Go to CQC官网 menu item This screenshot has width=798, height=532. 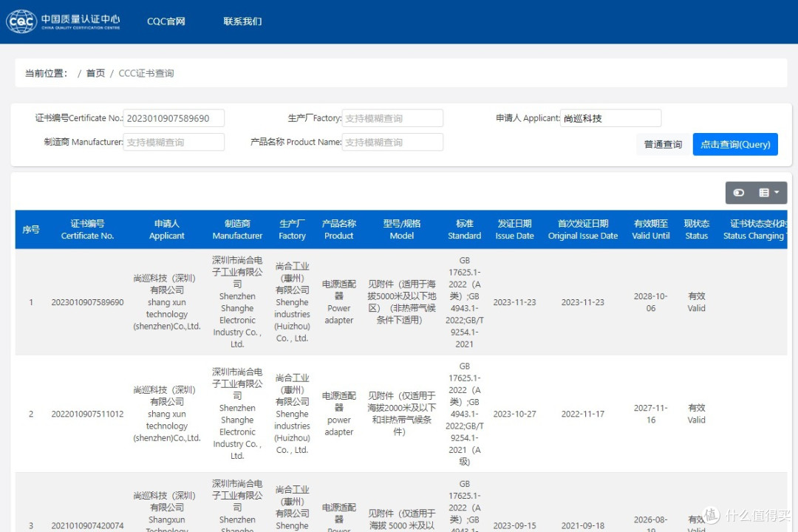click(166, 21)
